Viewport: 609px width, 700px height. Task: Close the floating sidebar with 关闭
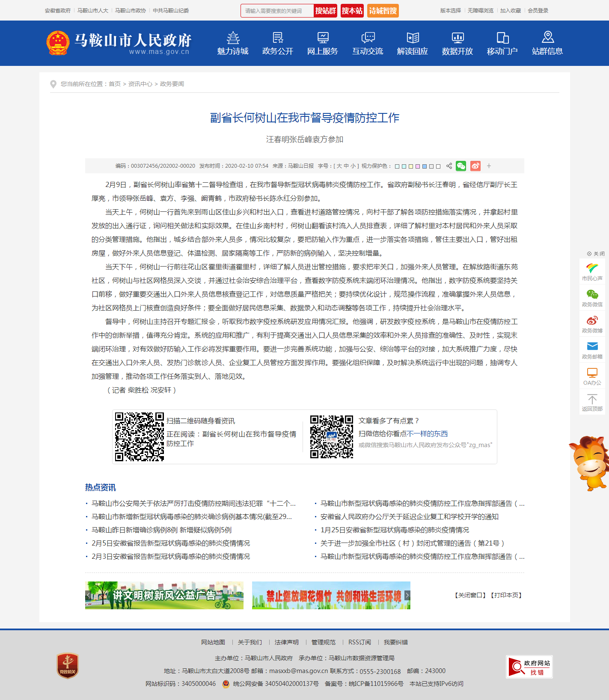pos(595,254)
